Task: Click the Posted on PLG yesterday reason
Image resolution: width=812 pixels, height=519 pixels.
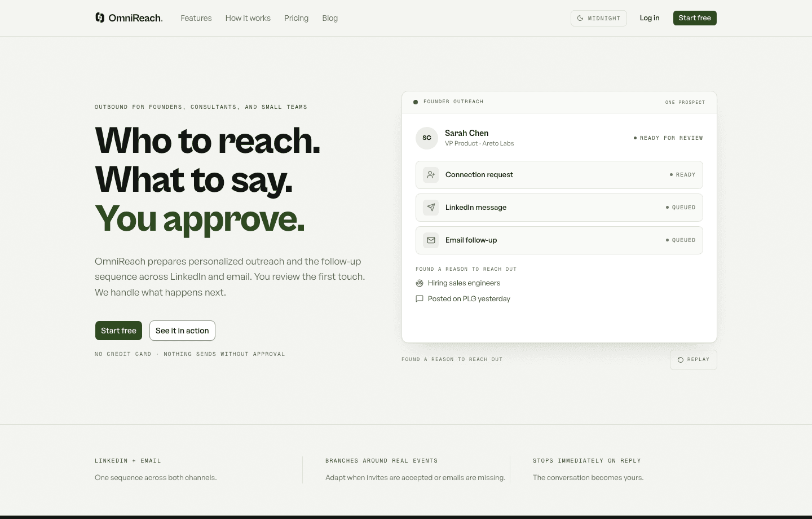Action: tap(469, 299)
